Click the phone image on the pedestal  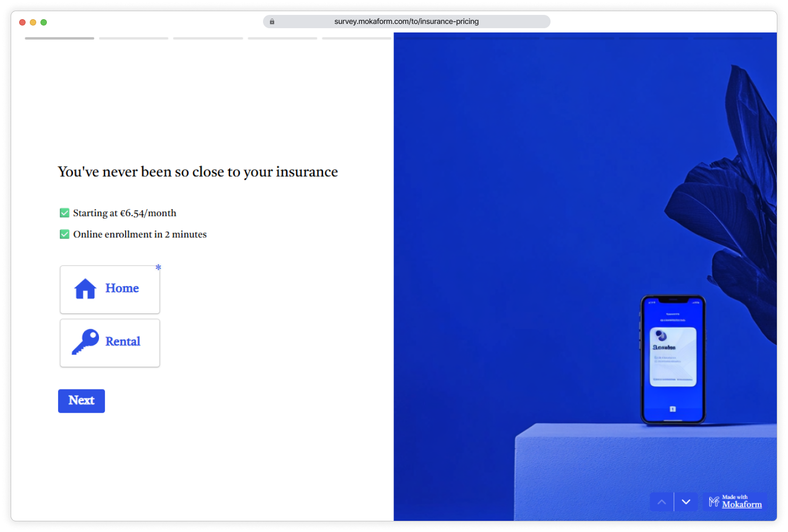pos(672,360)
